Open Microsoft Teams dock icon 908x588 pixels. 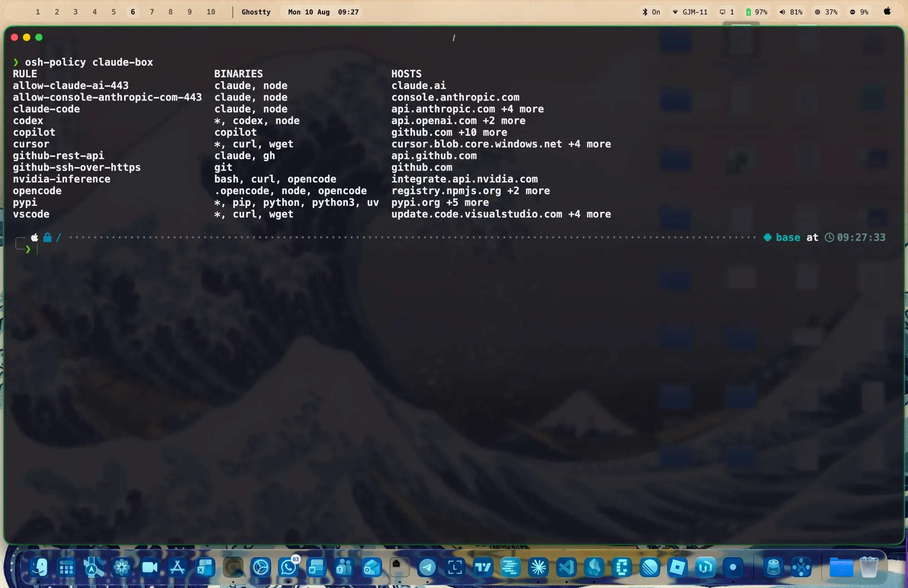pyautogui.click(x=344, y=567)
